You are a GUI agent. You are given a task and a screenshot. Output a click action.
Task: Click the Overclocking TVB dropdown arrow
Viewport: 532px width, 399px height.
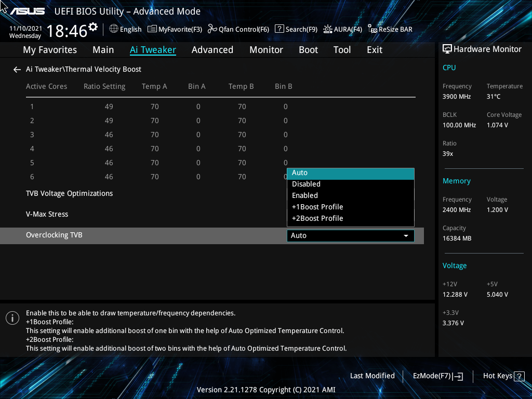[406, 236]
